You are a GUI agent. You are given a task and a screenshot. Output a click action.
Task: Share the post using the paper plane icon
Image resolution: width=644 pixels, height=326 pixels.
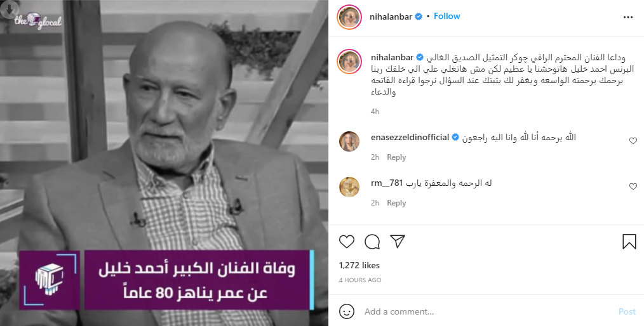click(x=398, y=242)
